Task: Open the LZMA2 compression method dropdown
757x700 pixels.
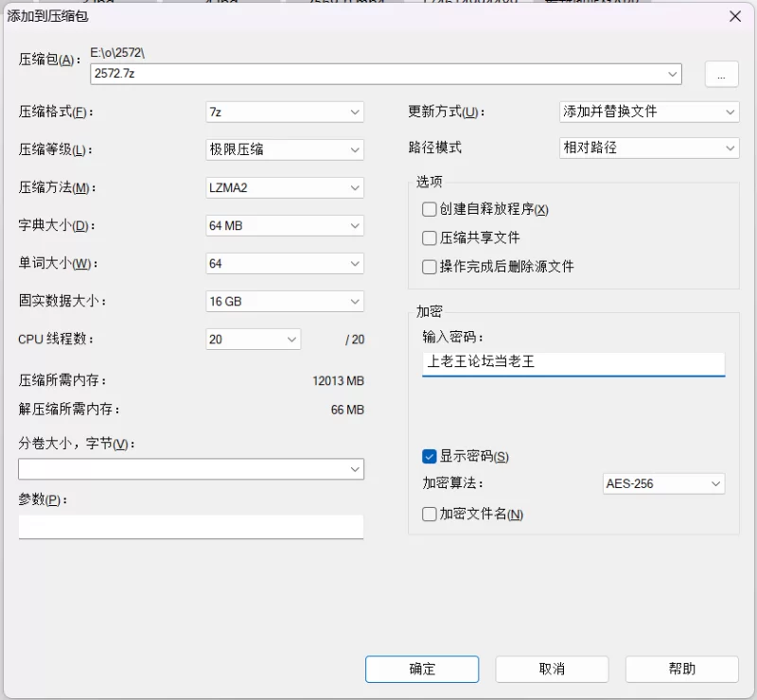Action: click(x=285, y=188)
